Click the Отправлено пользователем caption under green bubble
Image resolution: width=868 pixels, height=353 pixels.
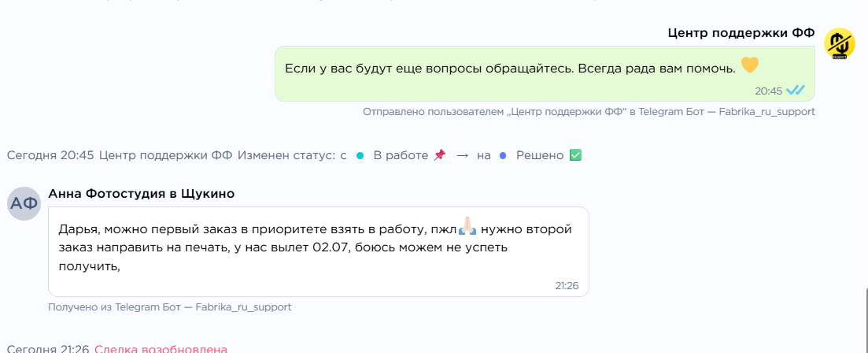(x=589, y=112)
